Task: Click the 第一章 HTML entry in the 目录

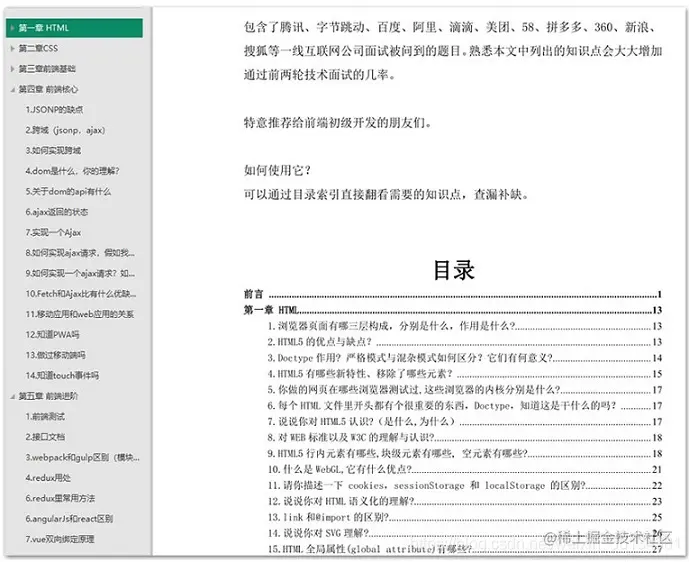Action: pyautogui.click(x=453, y=310)
